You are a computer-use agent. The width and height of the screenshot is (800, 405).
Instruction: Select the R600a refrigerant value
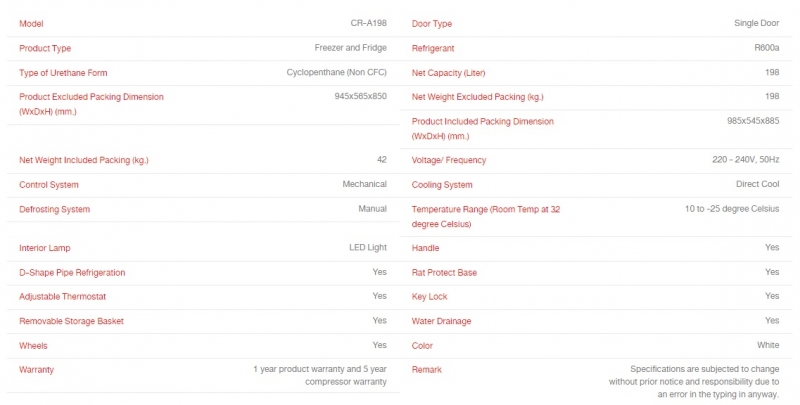pyautogui.click(x=767, y=47)
